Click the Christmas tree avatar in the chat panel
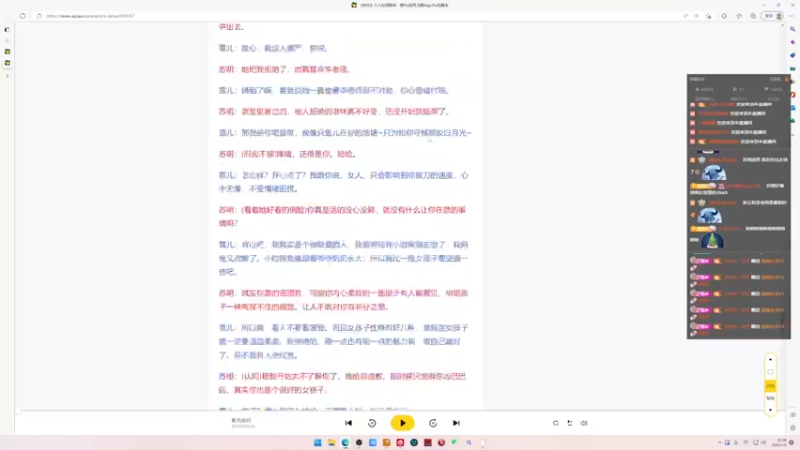Screen dimensions: 800x450 [712, 241]
